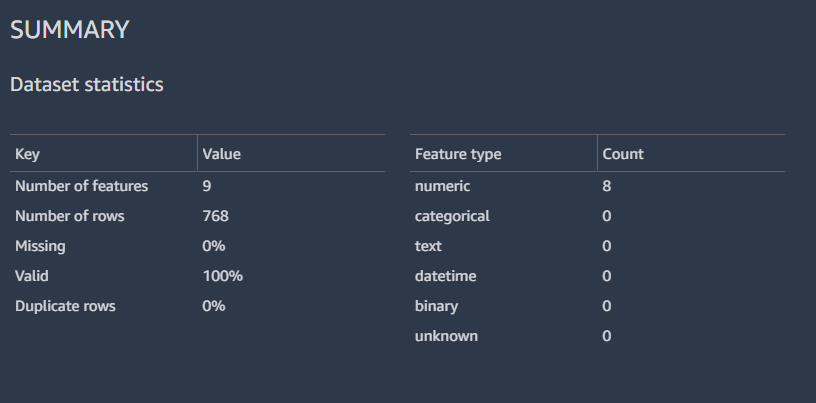The width and height of the screenshot is (816, 403).
Task: Click the numeric count value 8
Action: point(607,186)
